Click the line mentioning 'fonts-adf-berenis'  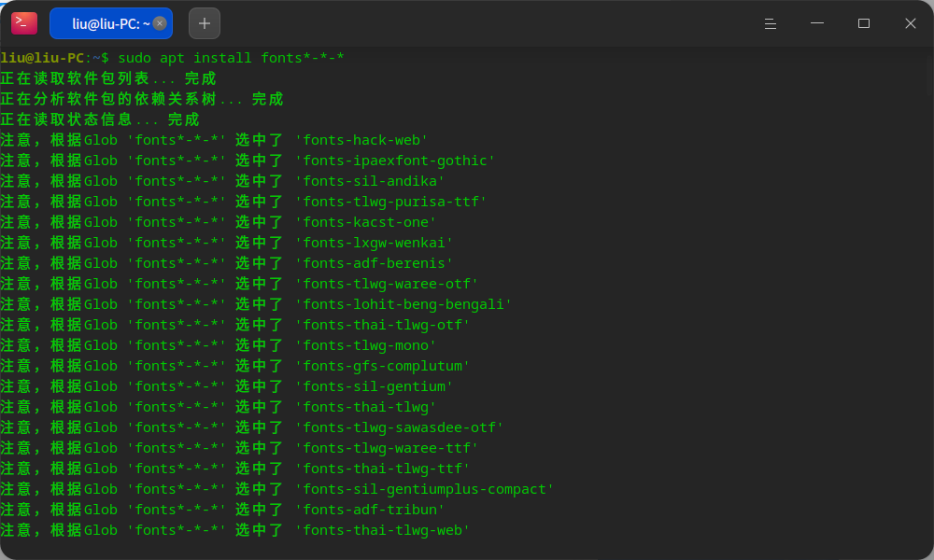tap(226, 263)
